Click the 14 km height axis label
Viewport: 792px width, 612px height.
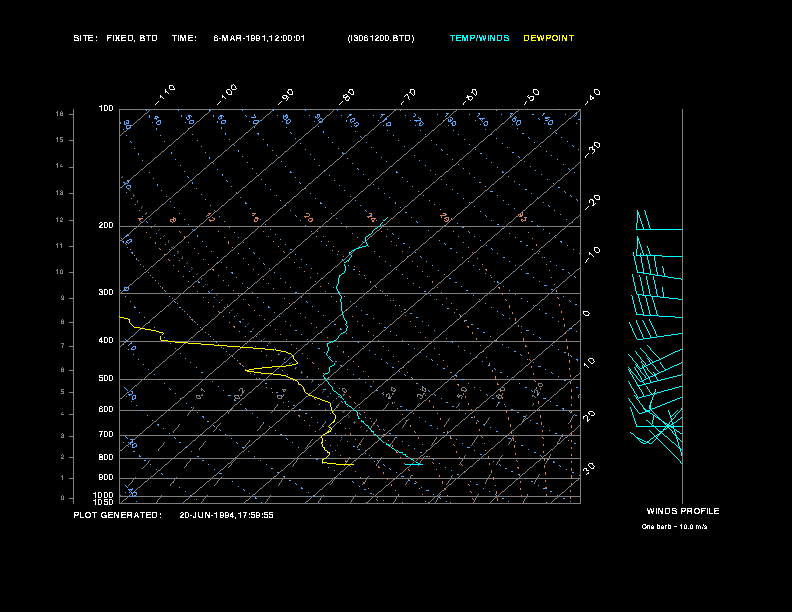coord(60,167)
